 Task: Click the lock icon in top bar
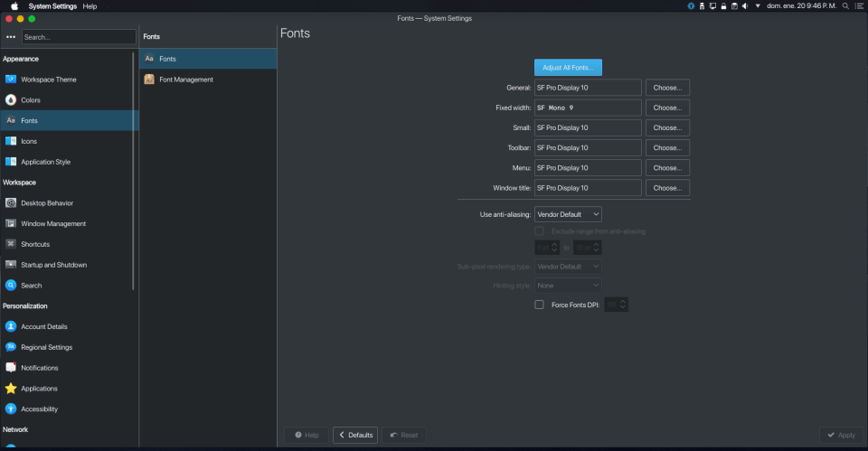click(x=723, y=6)
